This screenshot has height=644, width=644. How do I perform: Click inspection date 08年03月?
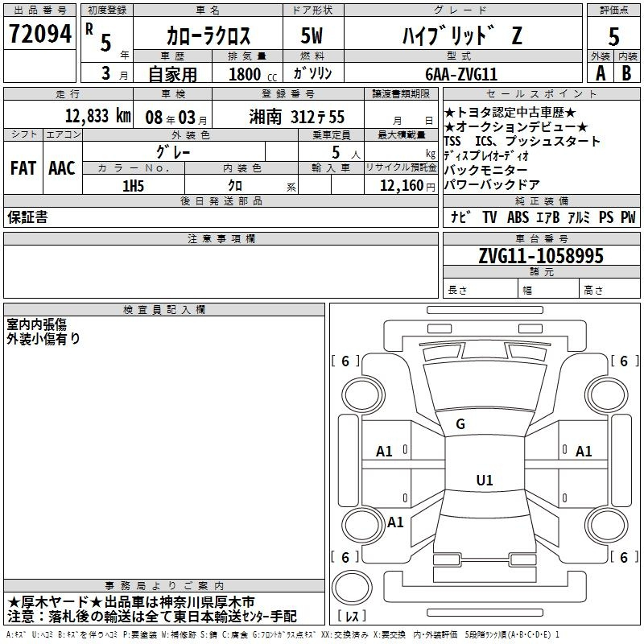click(176, 118)
